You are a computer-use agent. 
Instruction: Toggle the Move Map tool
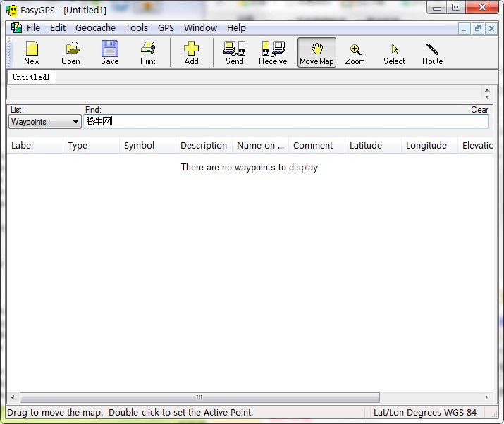pos(316,53)
